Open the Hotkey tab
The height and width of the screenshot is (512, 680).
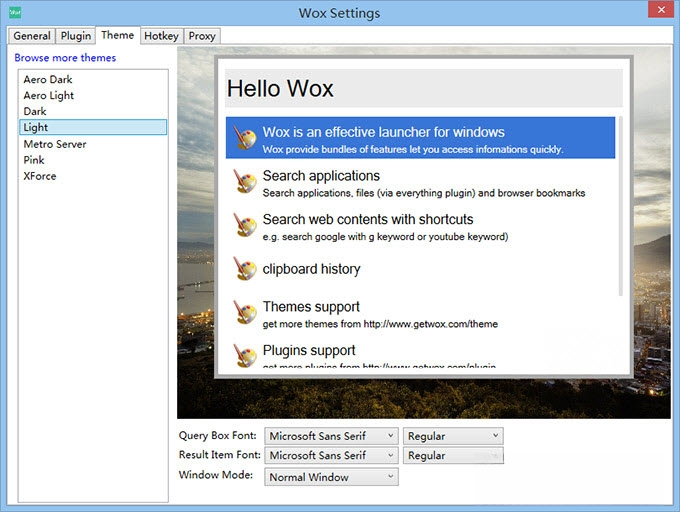click(x=161, y=36)
